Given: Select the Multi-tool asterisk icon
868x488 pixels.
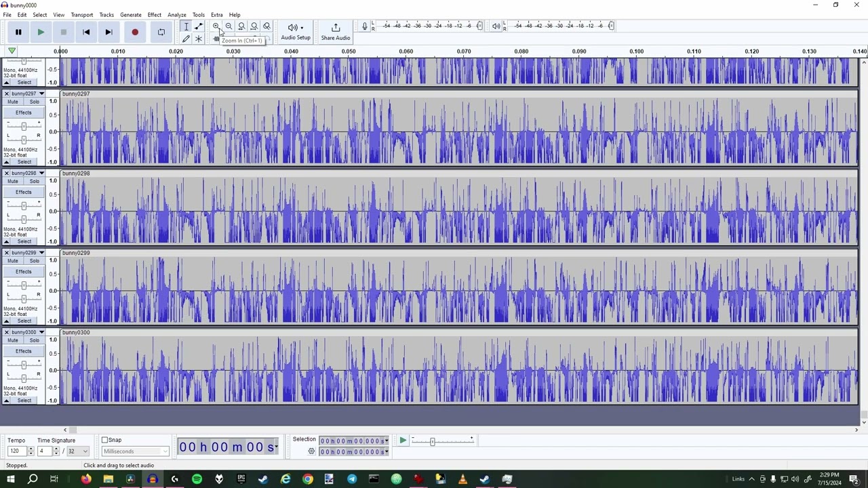Looking at the screenshot, I should [x=199, y=39].
